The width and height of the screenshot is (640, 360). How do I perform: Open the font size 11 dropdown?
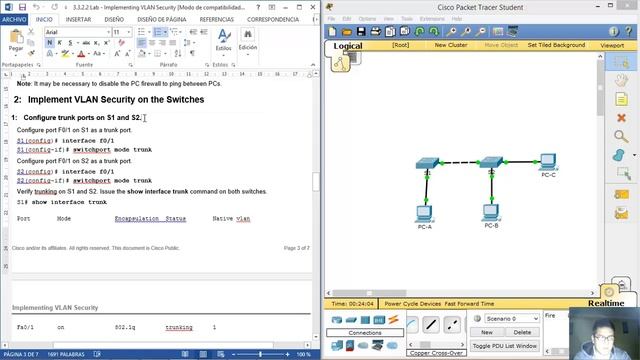click(129, 32)
